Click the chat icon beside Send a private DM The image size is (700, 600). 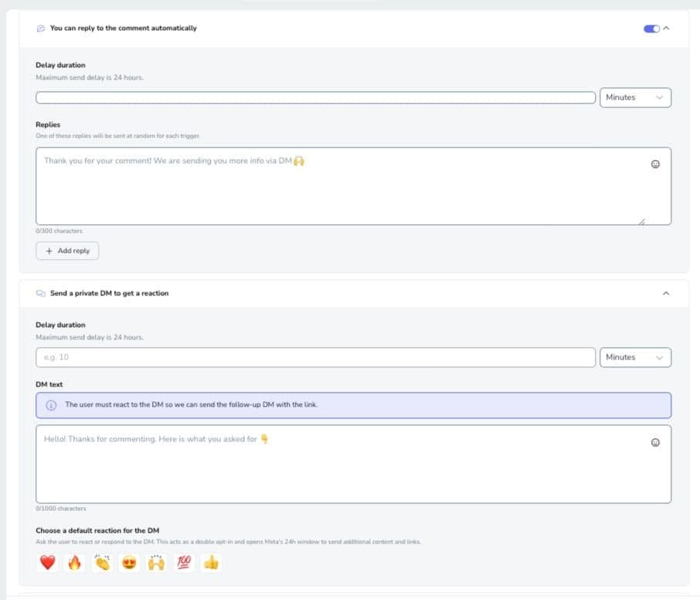tap(41, 294)
